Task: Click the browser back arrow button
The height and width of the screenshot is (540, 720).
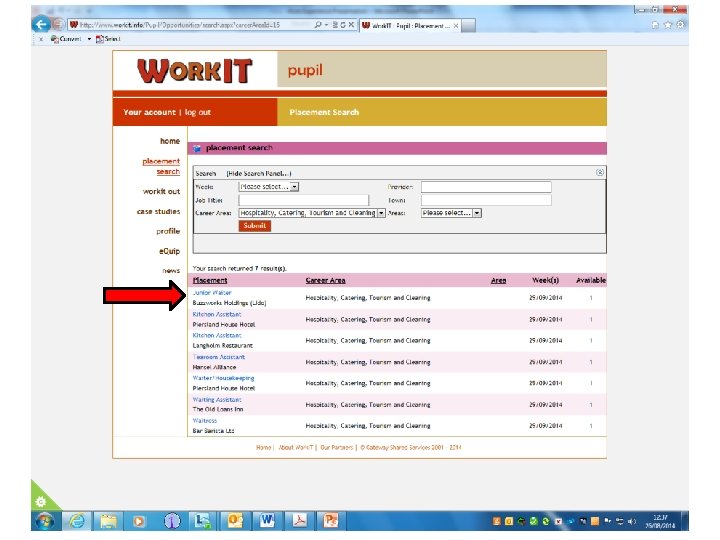Action: (41, 24)
